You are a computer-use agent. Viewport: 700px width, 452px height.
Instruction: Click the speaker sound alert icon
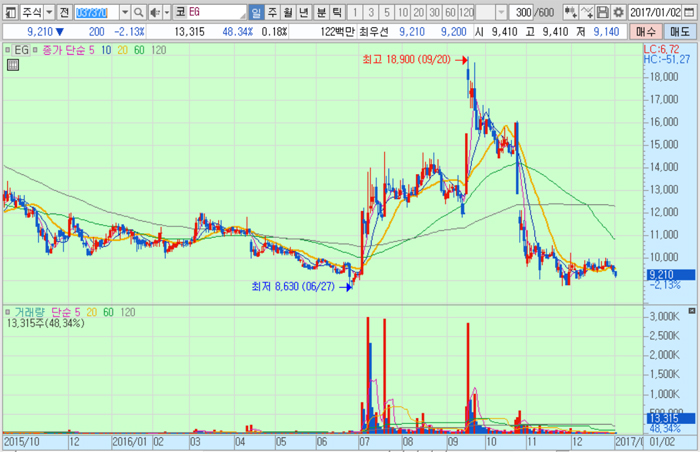pos(155,12)
